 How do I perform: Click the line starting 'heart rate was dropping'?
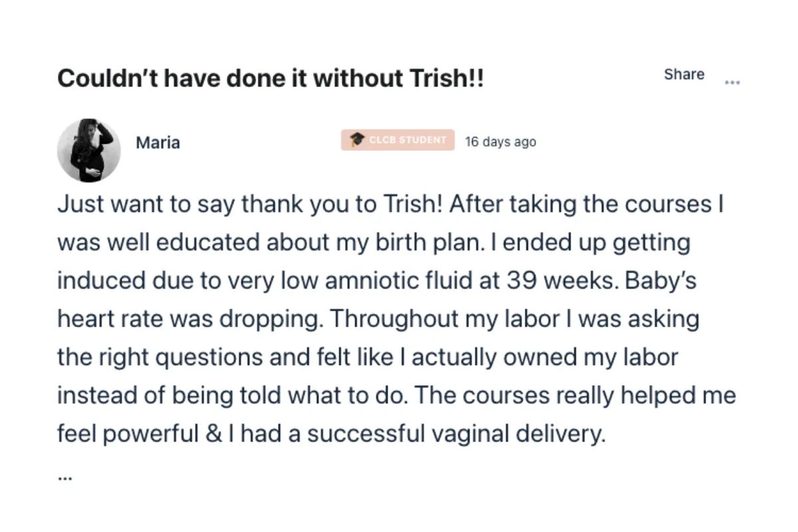378,319
